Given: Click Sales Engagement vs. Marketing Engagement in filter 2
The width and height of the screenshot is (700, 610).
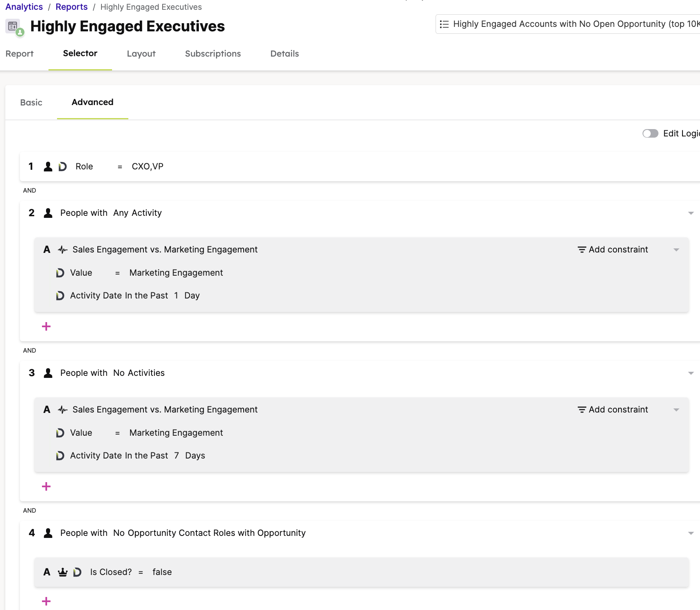Looking at the screenshot, I should pyautogui.click(x=165, y=250).
